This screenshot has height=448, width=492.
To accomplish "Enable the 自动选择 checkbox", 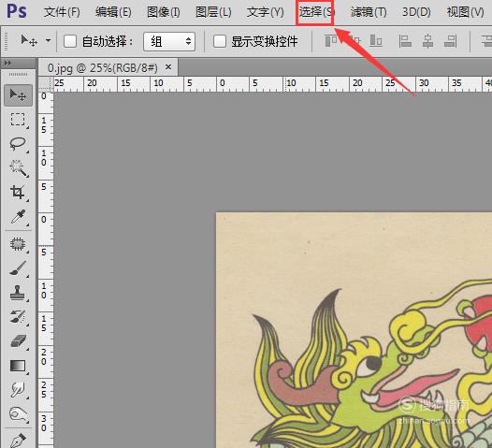I will click(69, 41).
